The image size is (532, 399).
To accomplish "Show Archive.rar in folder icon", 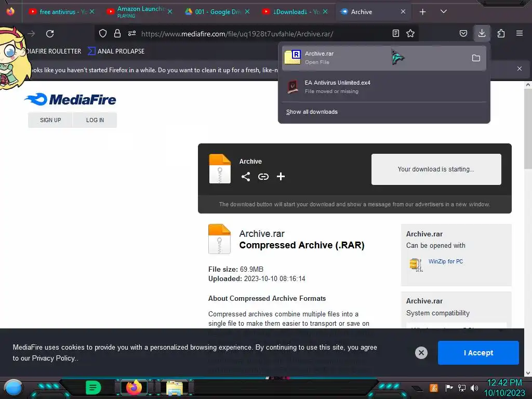I will point(476,58).
